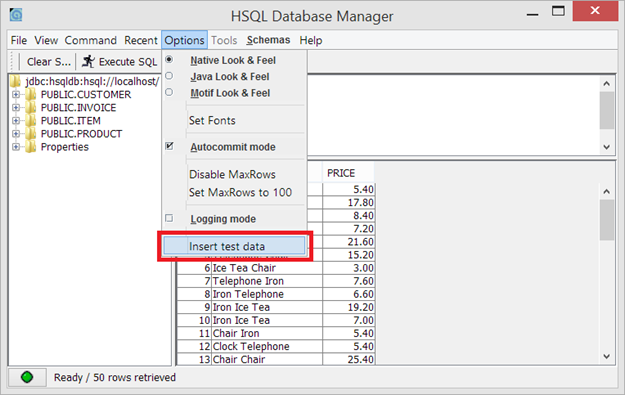Expand the PUBLIC.CUSTOMER tree node
This screenshot has height=395, width=625.
click(x=16, y=94)
